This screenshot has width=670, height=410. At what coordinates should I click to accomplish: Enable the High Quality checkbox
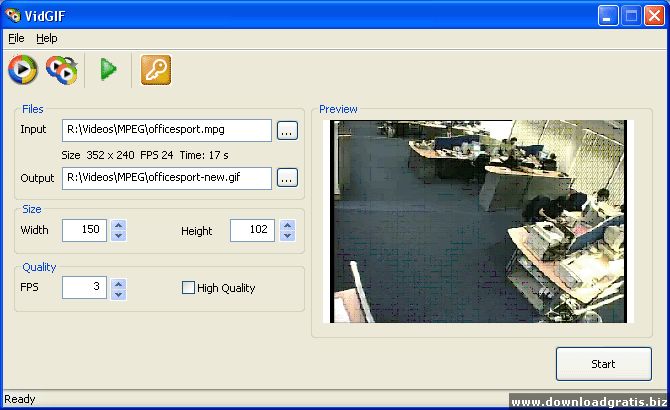tap(188, 287)
